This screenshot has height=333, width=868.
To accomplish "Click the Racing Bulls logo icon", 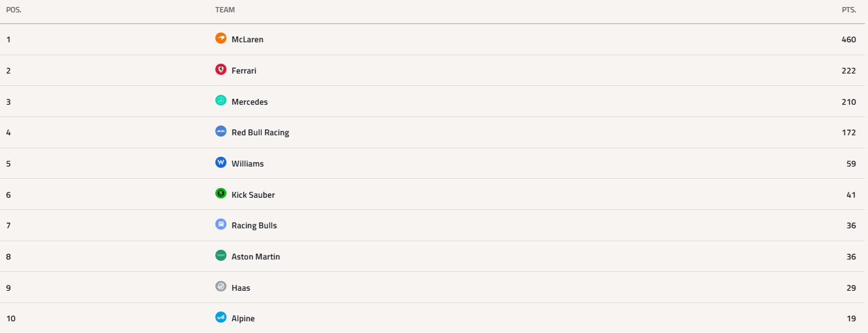I will 221,224.
